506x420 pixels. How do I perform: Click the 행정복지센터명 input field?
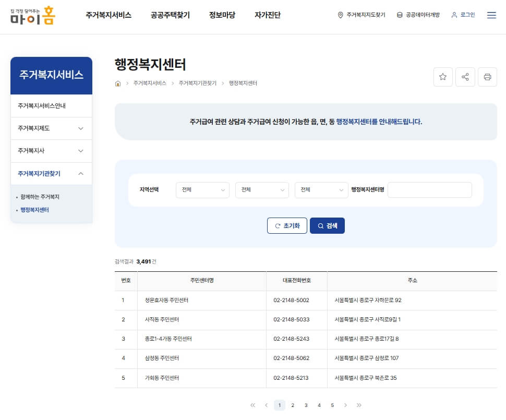[429, 190]
